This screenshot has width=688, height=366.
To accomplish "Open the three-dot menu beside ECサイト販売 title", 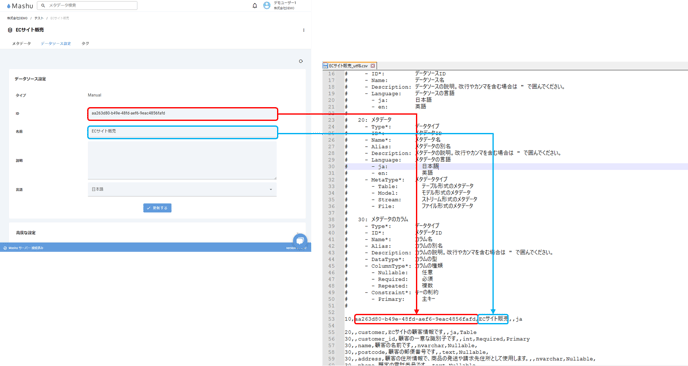I will [x=304, y=30].
